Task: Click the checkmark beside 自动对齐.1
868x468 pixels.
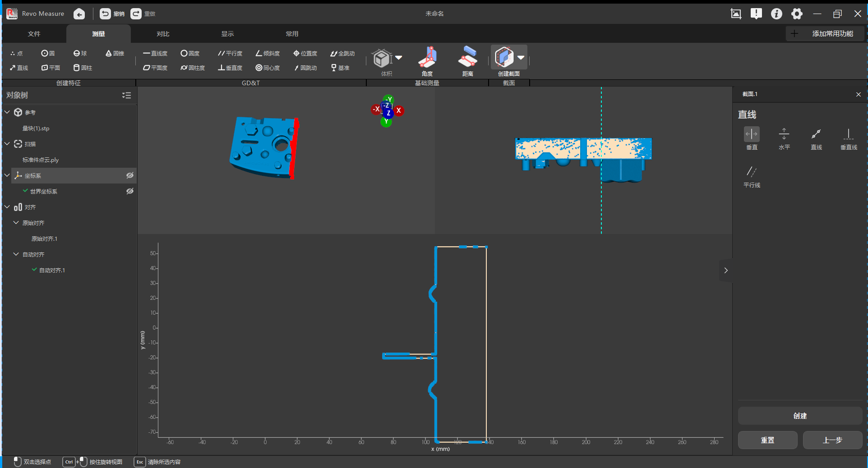Action: (x=34, y=270)
